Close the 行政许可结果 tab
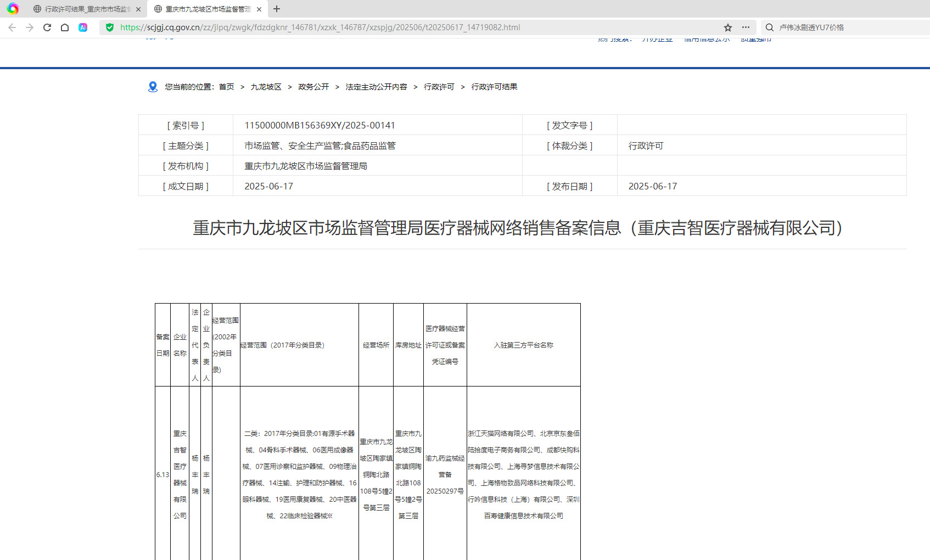Screen dimensions: 930x560 (x=138, y=9)
